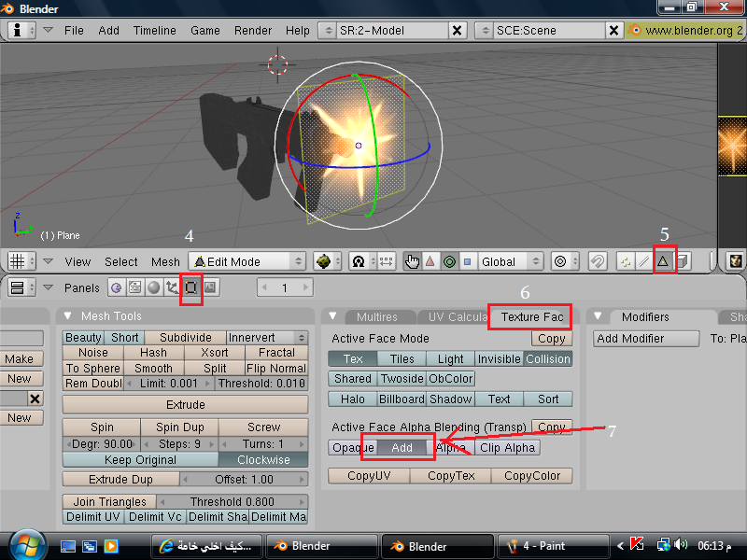Open the SR:2-Model screen selector arrows
Image resolution: width=747 pixels, height=560 pixels.
pyautogui.click(x=329, y=31)
